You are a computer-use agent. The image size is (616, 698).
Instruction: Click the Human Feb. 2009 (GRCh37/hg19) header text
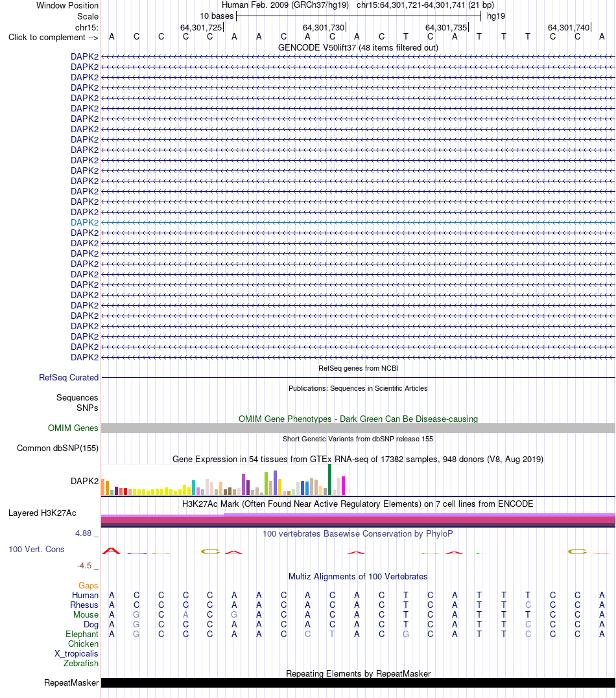tap(285, 5)
